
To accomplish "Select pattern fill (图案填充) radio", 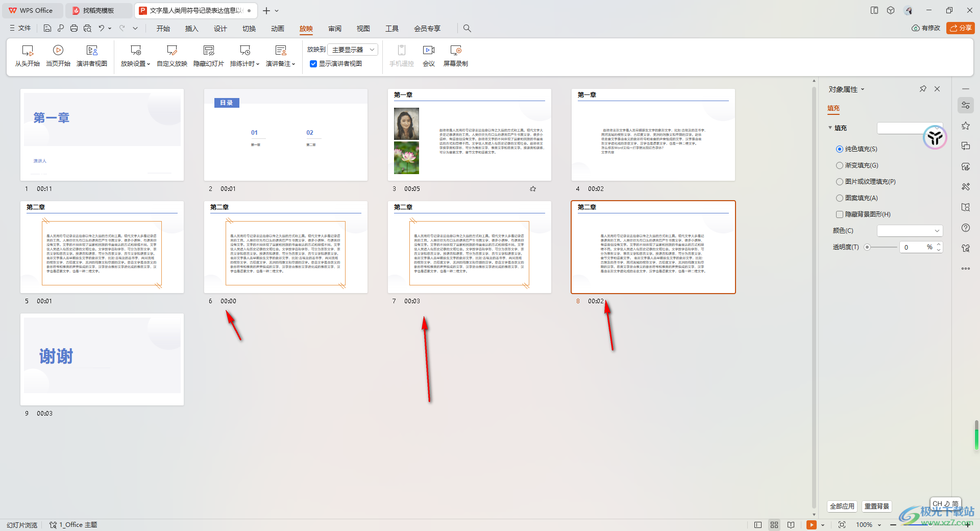I will point(839,198).
